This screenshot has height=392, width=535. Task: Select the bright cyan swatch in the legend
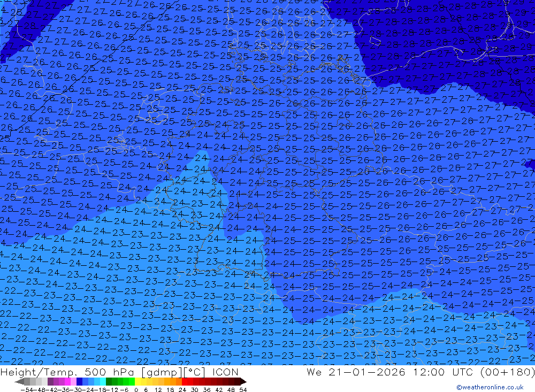pos(103,382)
